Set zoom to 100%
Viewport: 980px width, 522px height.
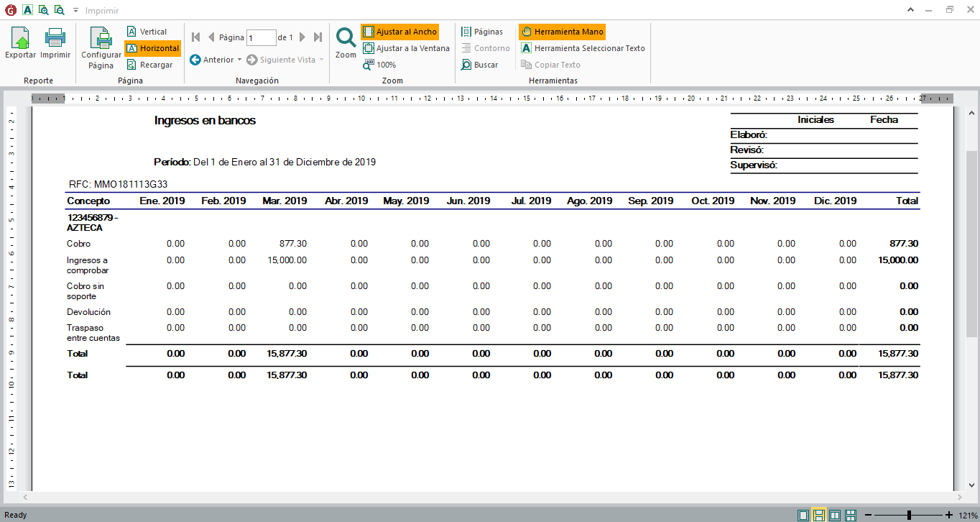pyautogui.click(x=379, y=65)
